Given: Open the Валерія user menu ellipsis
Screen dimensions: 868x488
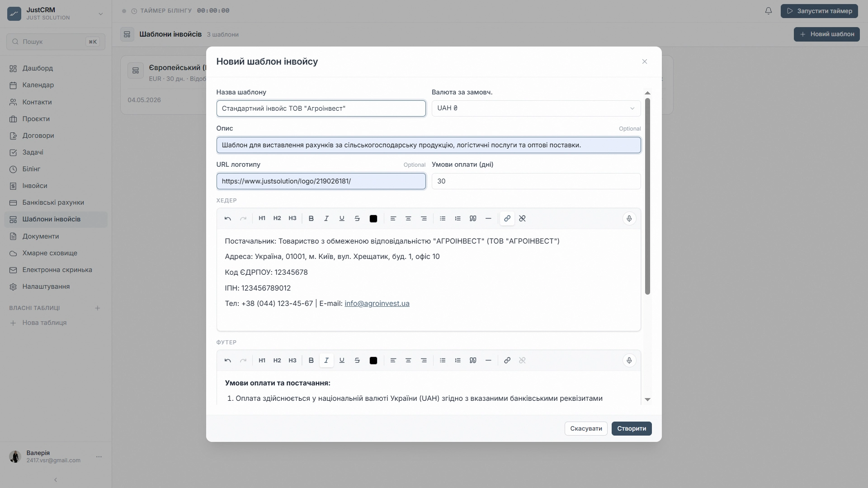Looking at the screenshot, I should click(99, 457).
